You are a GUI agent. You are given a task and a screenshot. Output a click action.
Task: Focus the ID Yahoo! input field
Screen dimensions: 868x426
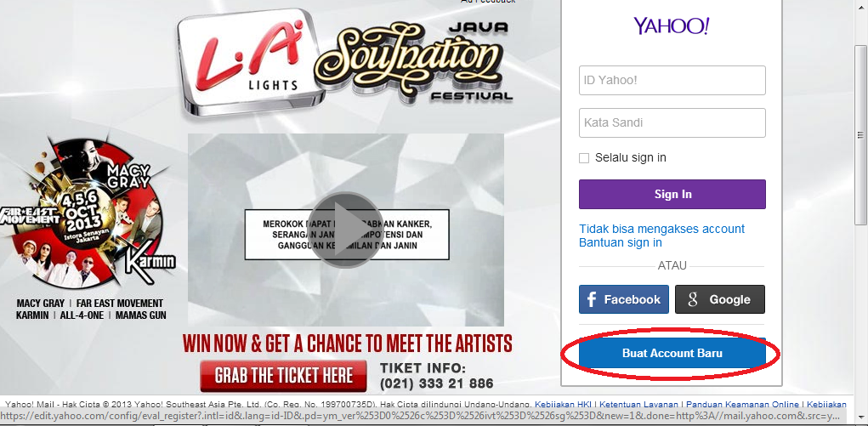672,80
